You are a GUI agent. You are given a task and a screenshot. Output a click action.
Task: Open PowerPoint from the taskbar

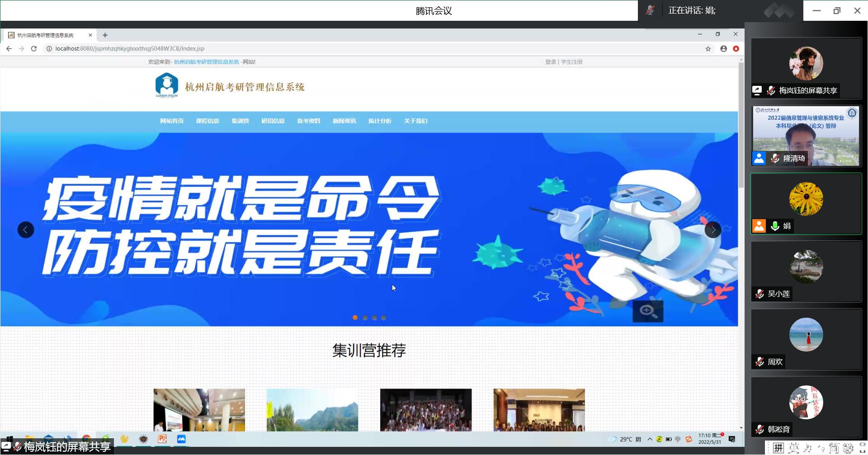[162, 439]
